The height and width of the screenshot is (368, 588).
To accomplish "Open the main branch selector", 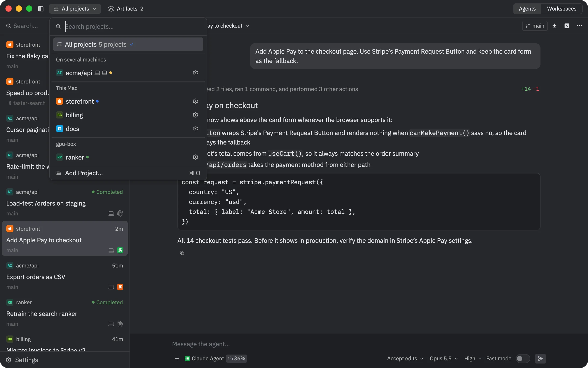I will point(535,26).
